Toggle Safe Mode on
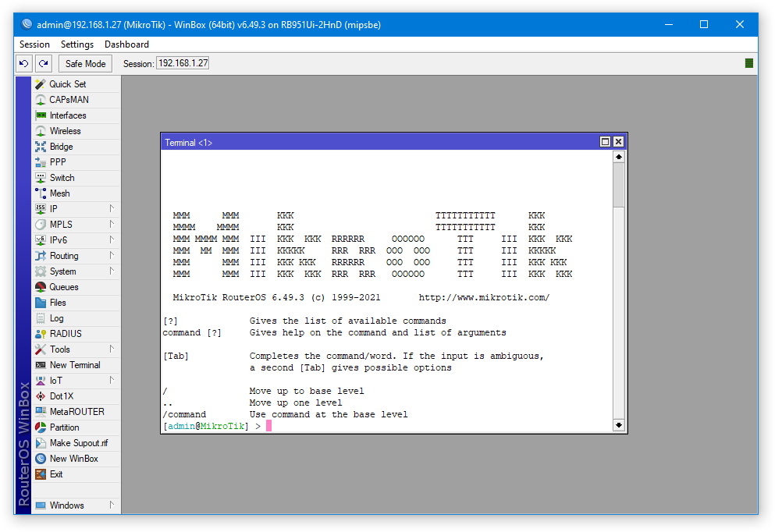This screenshot has width=775, height=532. point(86,64)
